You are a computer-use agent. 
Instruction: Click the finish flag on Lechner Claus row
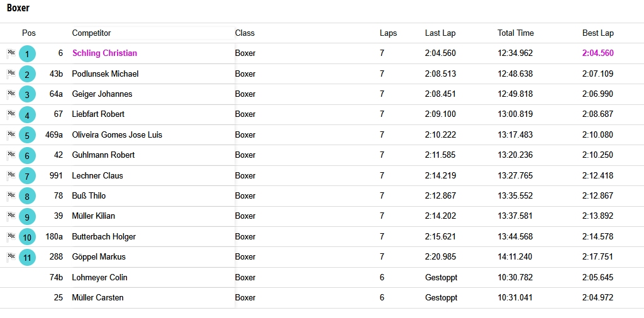pyautogui.click(x=11, y=175)
